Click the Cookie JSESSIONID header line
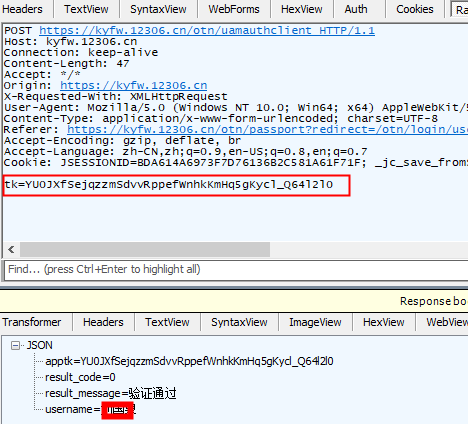 pyautogui.click(x=236, y=162)
